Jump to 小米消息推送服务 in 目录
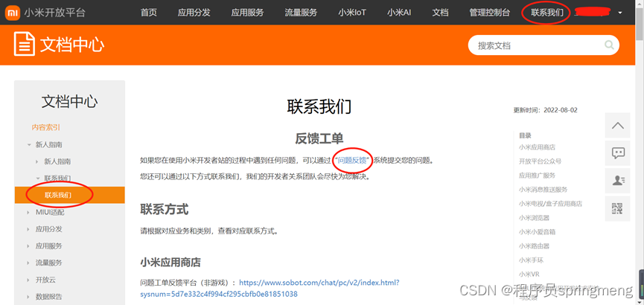 543,189
